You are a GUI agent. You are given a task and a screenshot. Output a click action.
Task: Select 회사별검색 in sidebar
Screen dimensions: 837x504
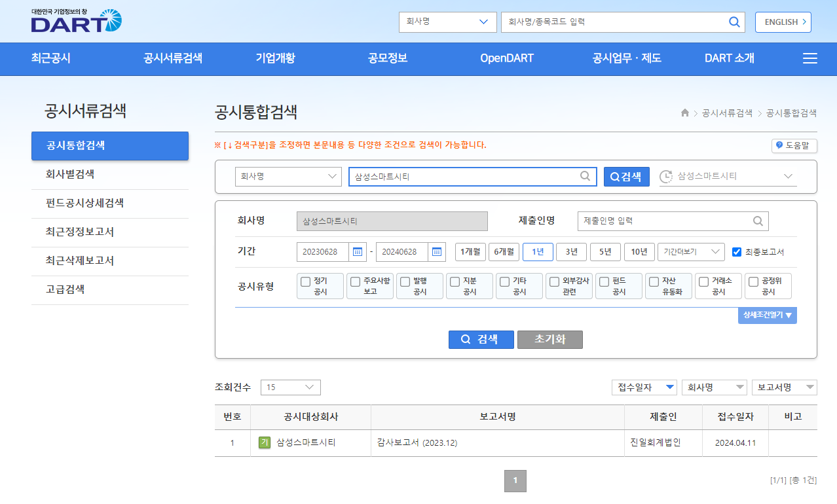[110, 175]
